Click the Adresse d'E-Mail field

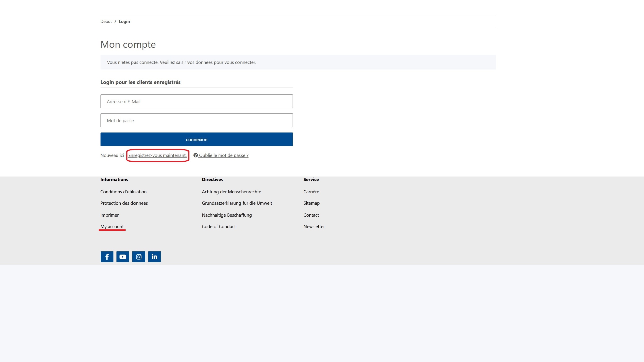(x=197, y=101)
